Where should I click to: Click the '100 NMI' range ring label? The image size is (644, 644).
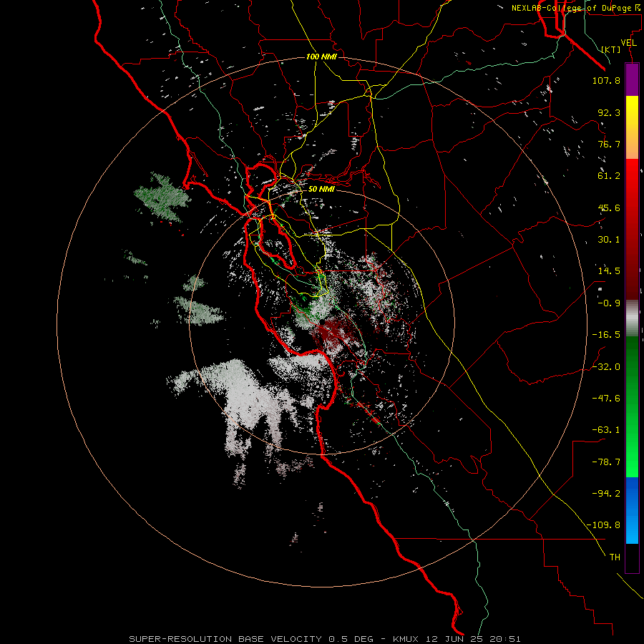tap(321, 57)
